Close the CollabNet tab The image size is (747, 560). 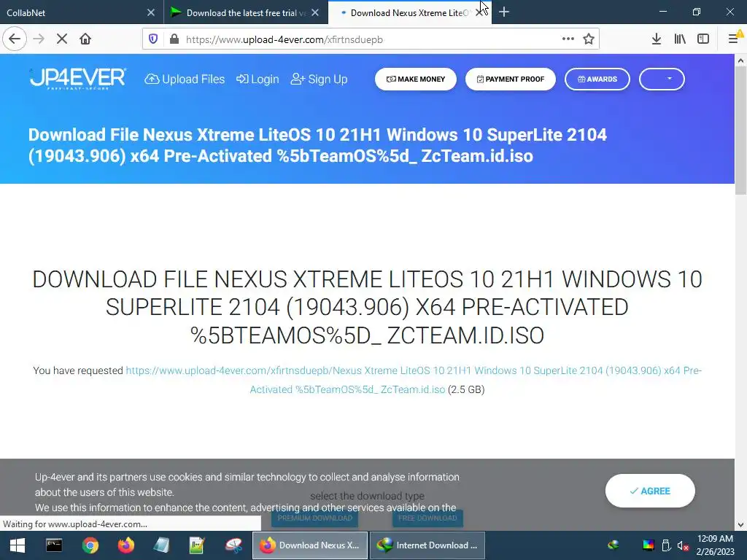pos(151,13)
